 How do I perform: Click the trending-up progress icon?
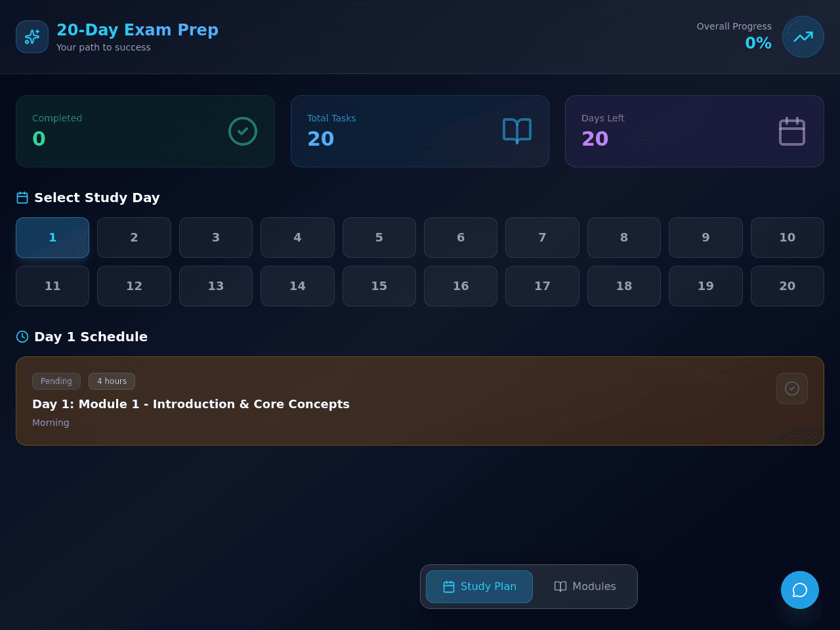pyautogui.click(x=803, y=37)
